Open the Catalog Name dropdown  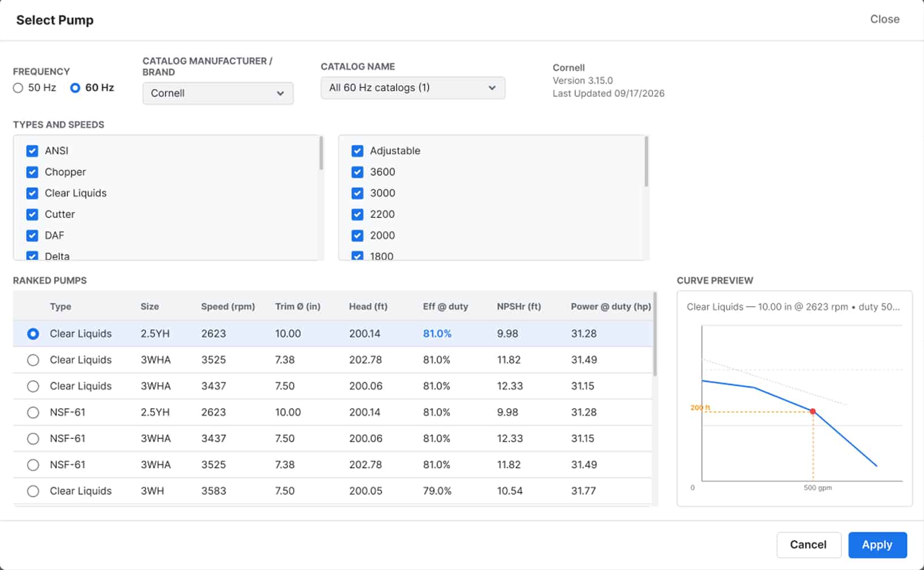[x=413, y=88]
